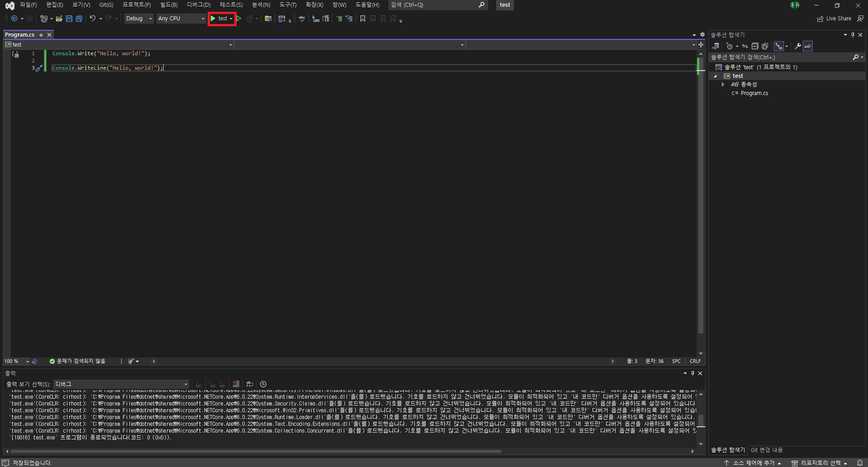Click 소스 제어에 추가 in status bar
The width and height of the screenshot is (868, 467).
coord(753,463)
